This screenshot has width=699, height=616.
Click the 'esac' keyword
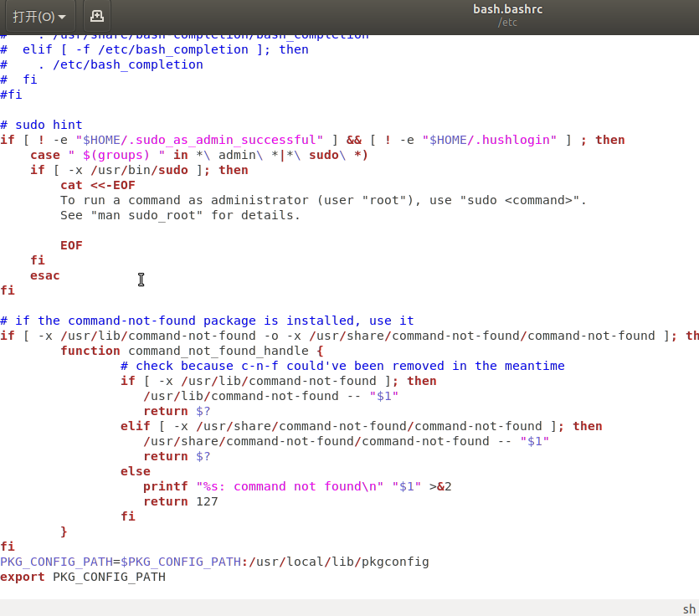click(45, 275)
